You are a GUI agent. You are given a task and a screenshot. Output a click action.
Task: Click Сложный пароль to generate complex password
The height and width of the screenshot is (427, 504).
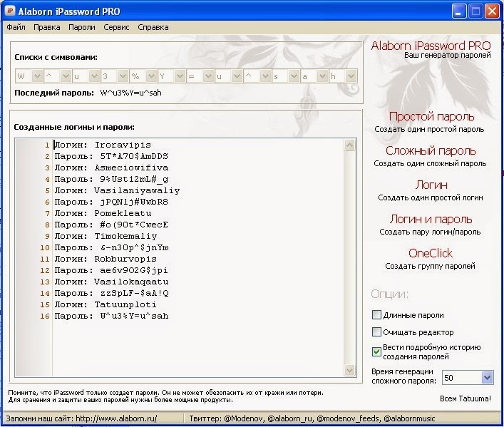(431, 150)
